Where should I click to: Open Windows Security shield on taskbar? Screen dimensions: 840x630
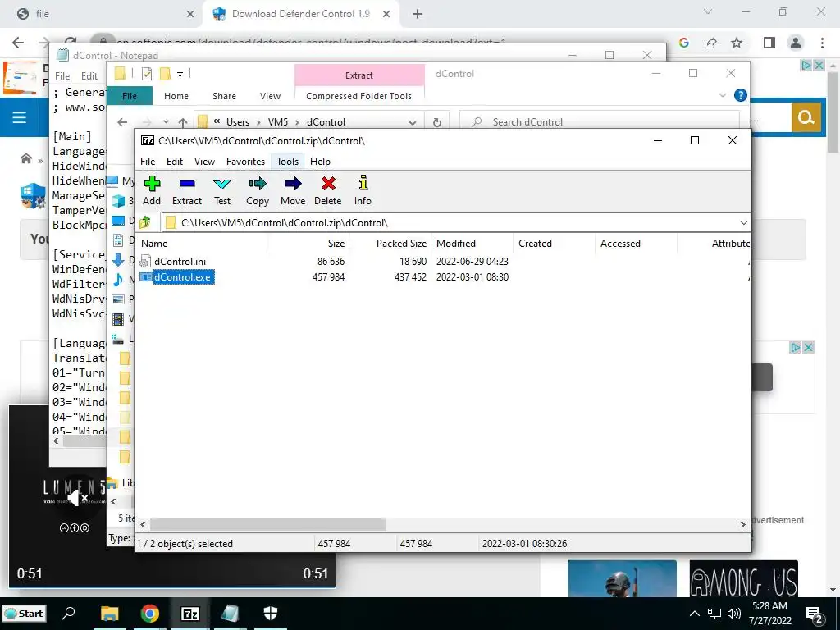[271, 614]
